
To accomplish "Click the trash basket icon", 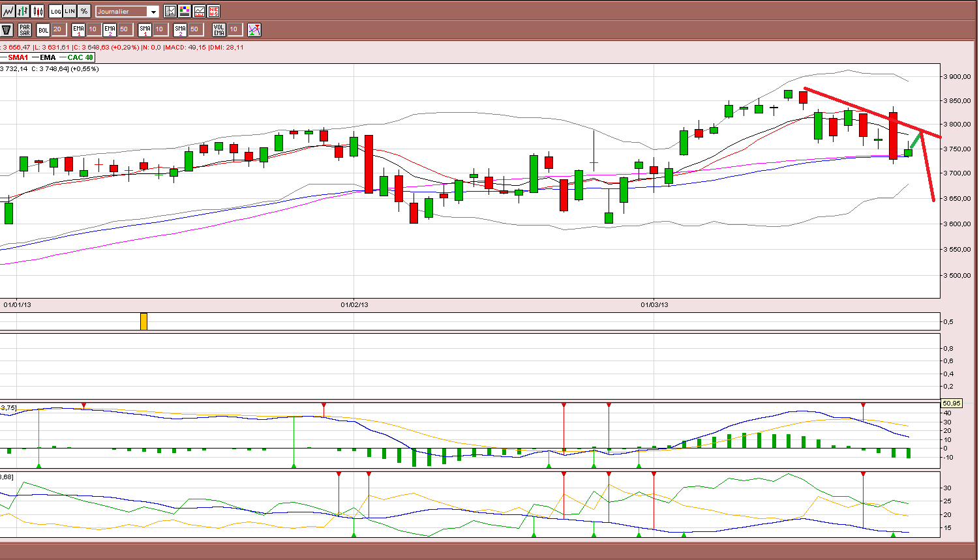I will point(7,29).
